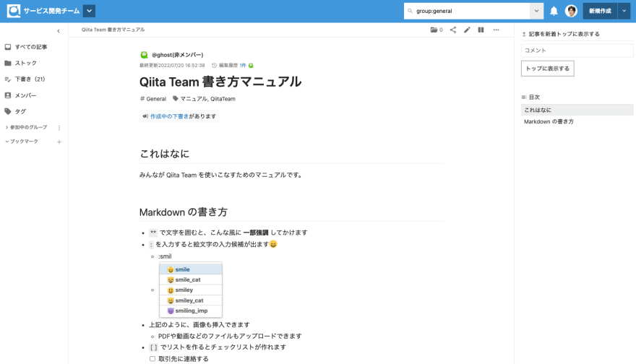636x364 pixels.
Task: Open groups section more-options dots
Action: click(59, 128)
